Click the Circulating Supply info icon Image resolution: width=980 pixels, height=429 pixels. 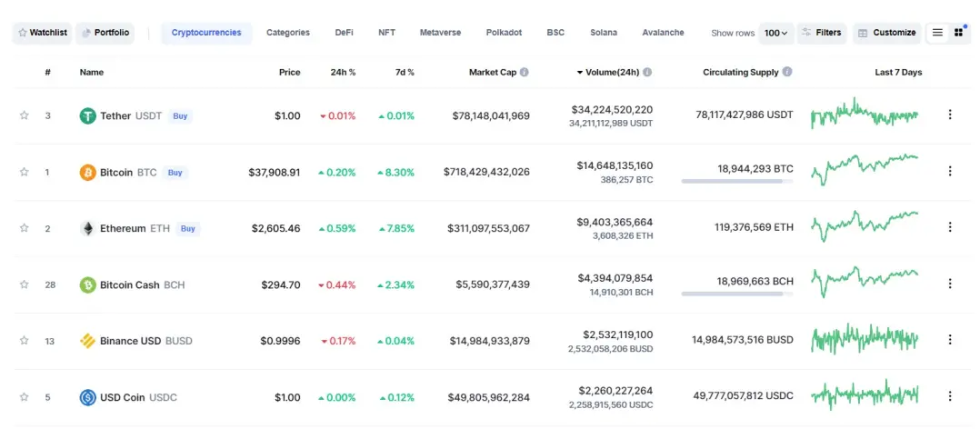click(787, 72)
